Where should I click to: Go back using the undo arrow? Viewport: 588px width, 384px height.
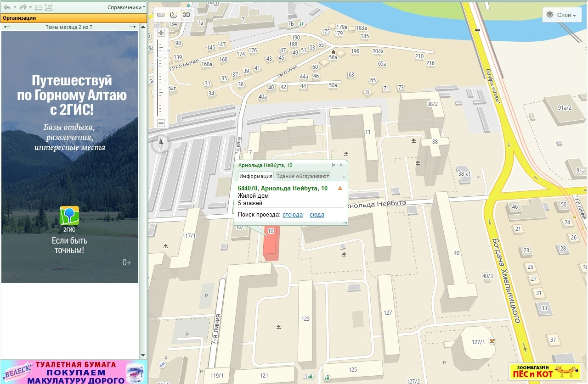[7, 7]
